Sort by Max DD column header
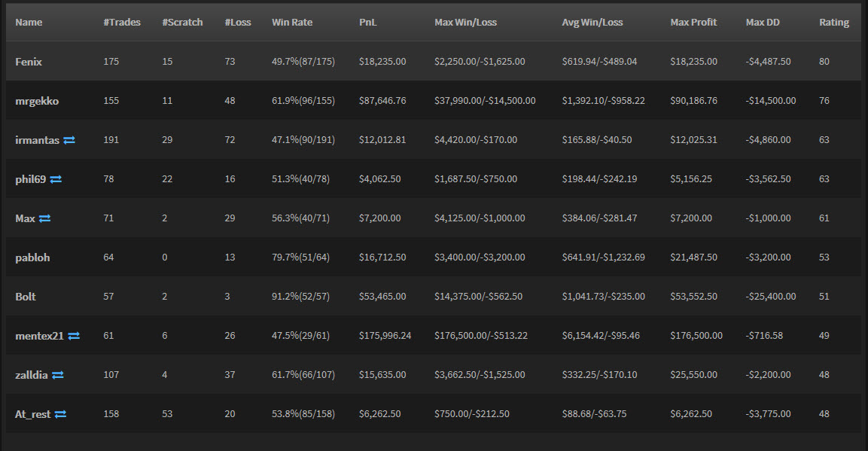Screen dimensions: 868x451 [x=763, y=22]
